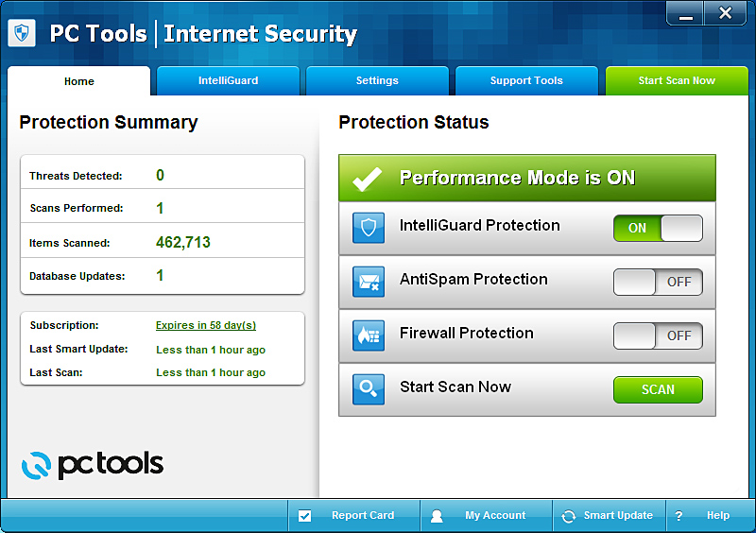756x533 pixels.
Task: Click the PC Tools shield logo icon
Action: coord(22,33)
